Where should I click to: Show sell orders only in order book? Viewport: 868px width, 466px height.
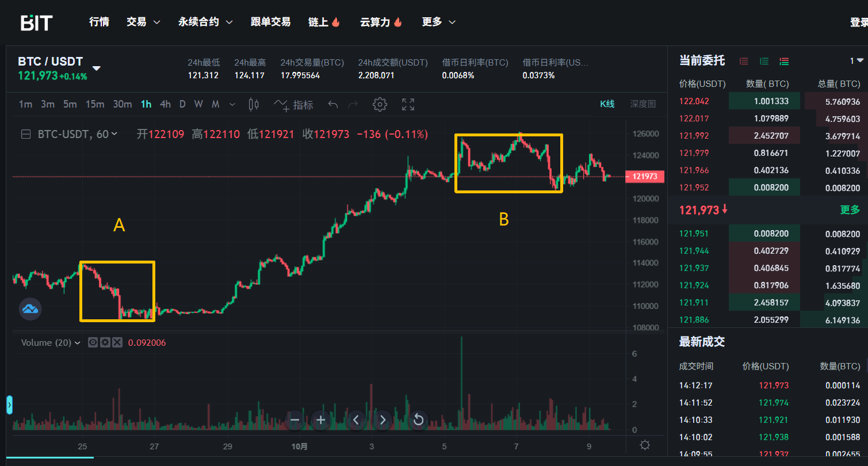coord(744,61)
